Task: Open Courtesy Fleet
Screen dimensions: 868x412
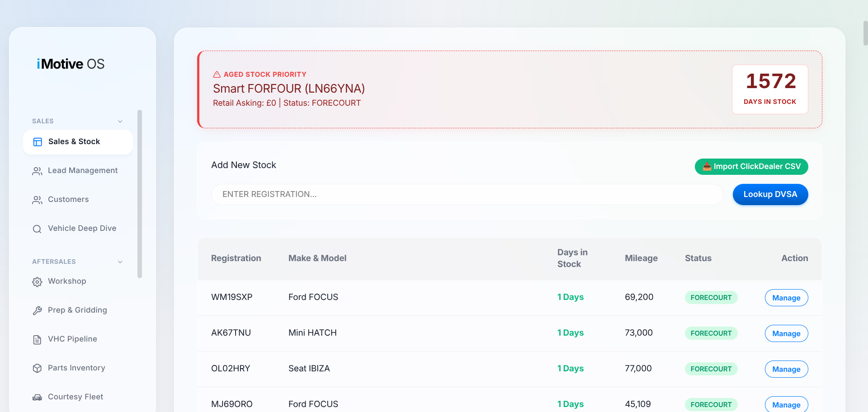Action: pyautogui.click(x=78, y=397)
